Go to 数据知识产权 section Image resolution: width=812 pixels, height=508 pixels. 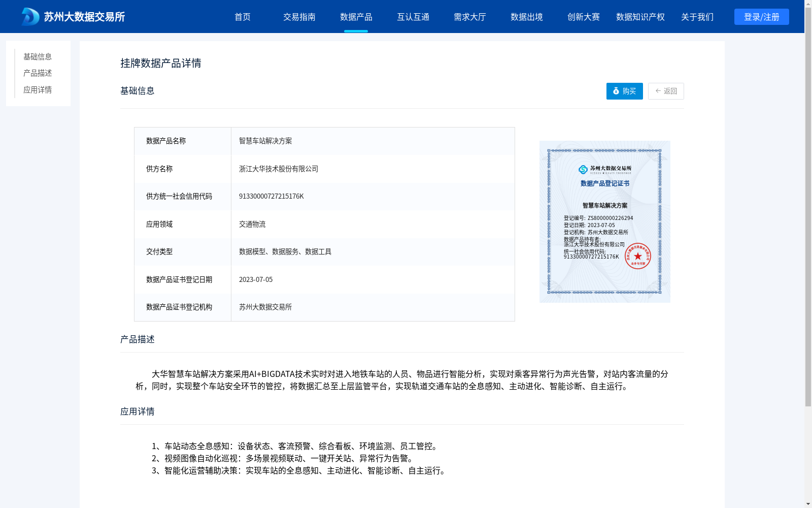click(x=640, y=17)
